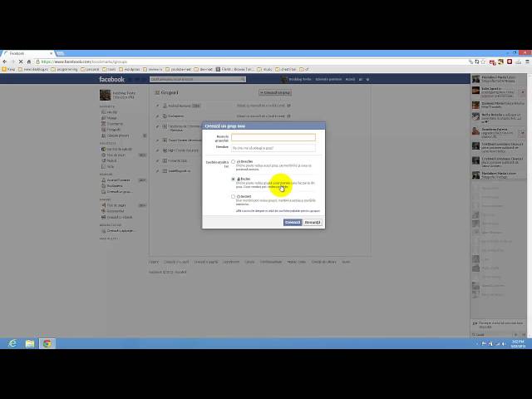Open new tab button

coord(61,53)
